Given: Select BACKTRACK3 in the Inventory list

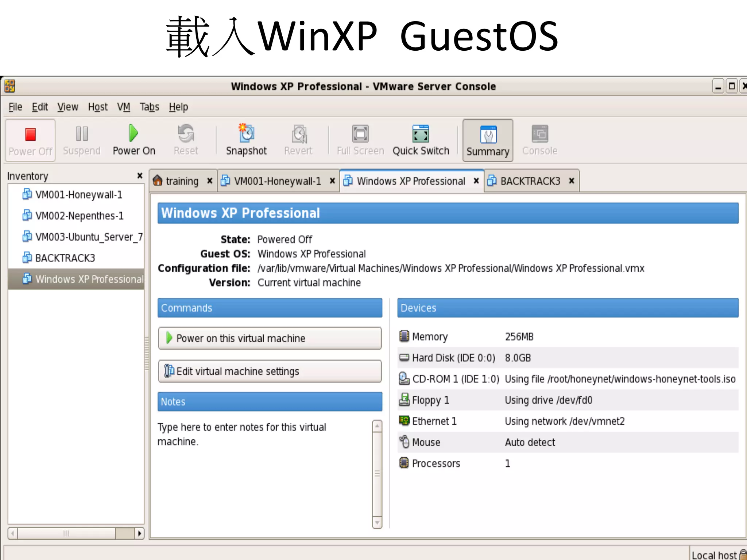Looking at the screenshot, I should [76, 258].
